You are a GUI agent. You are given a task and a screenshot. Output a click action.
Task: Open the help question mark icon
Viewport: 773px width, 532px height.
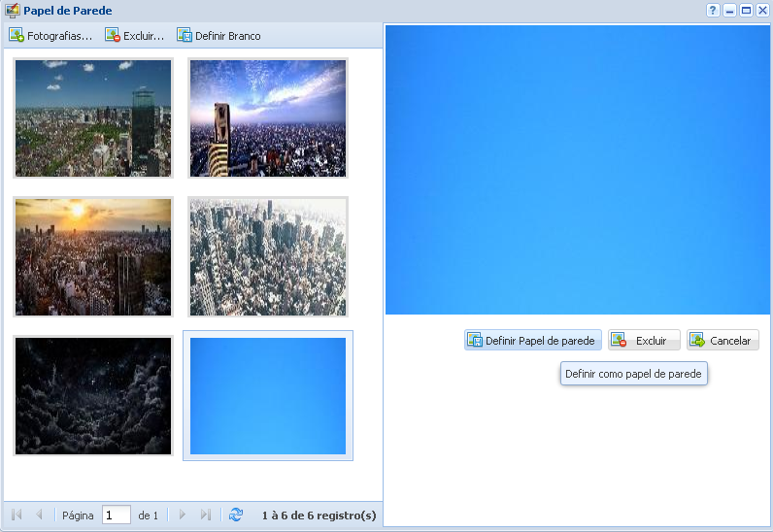point(713,10)
